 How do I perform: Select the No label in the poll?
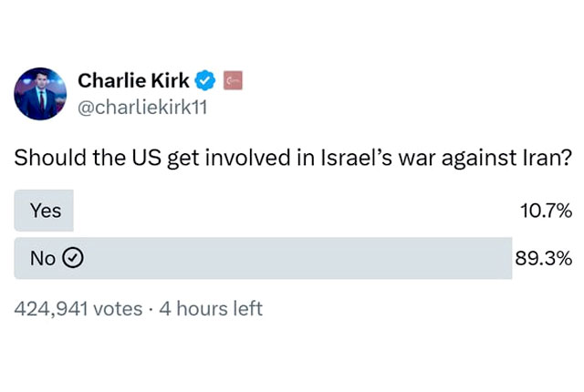click(43, 258)
